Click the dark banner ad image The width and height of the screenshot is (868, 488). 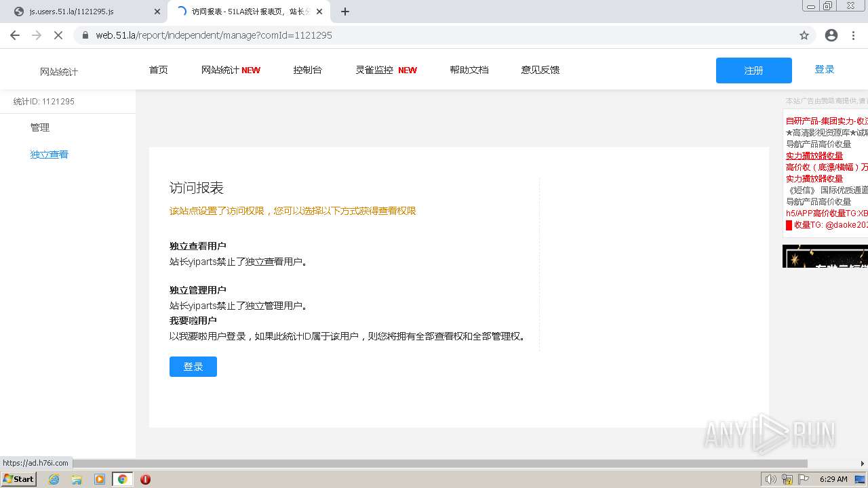click(x=825, y=256)
